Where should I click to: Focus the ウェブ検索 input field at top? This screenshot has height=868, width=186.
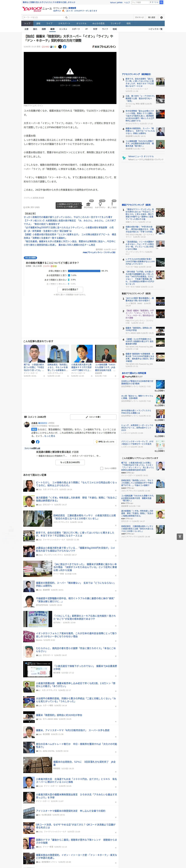click(x=140, y=2)
